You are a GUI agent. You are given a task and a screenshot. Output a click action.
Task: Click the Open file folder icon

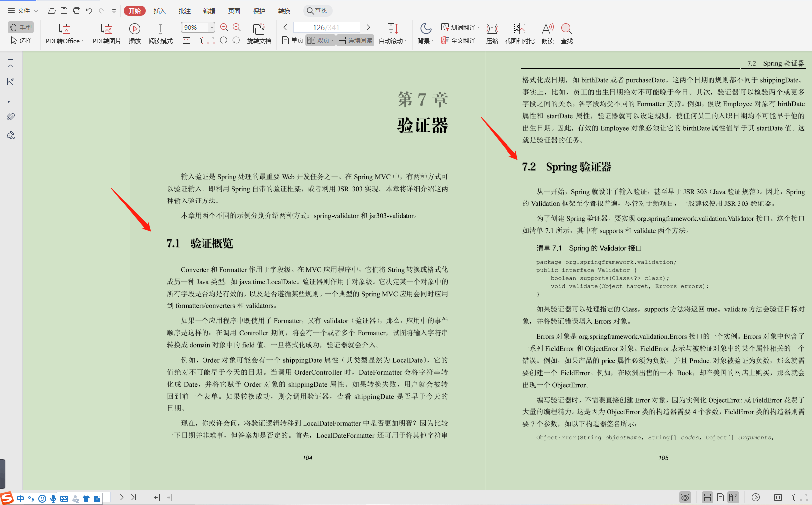coord(51,11)
